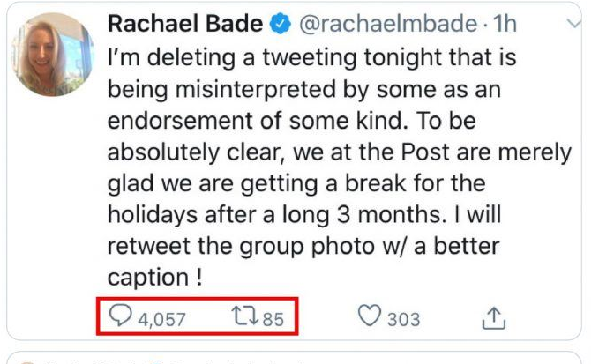Viewport: 599px width, 364px height.
Task: Click the 85 retweets count
Action: click(x=273, y=319)
